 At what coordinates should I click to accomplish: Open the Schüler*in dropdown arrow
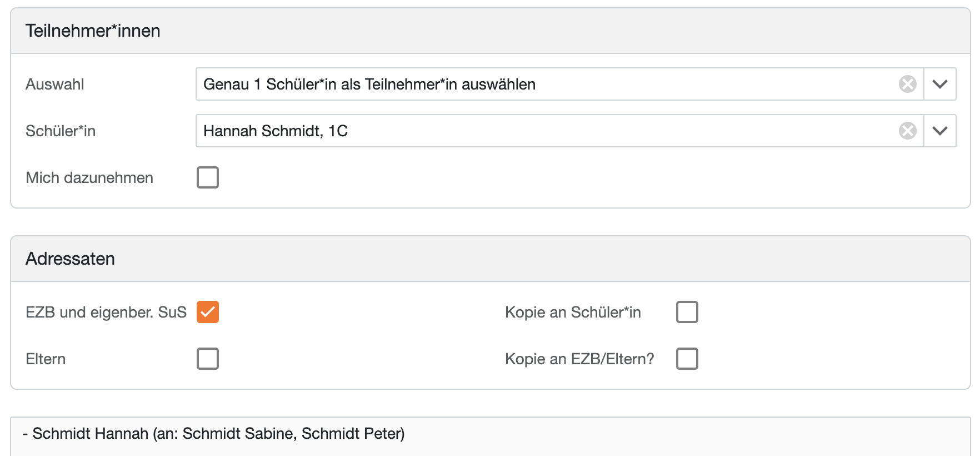939,131
